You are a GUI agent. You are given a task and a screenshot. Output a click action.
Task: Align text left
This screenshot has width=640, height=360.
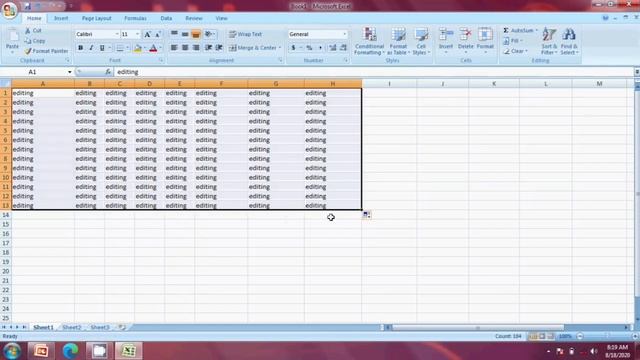tap(174, 48)
